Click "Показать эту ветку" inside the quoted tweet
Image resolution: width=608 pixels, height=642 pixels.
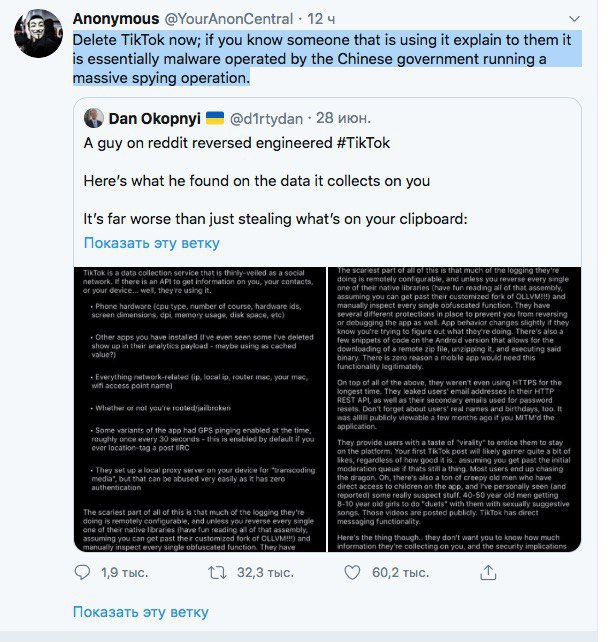pos(151,243)
